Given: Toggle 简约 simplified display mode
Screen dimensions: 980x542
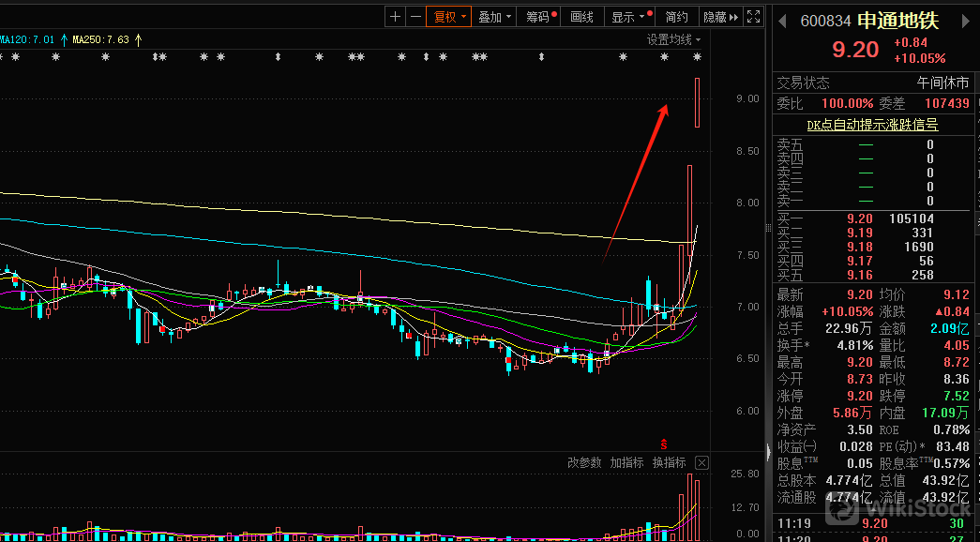Looking at the screenshot, I should pyautogui.click(x=676, y=17).
